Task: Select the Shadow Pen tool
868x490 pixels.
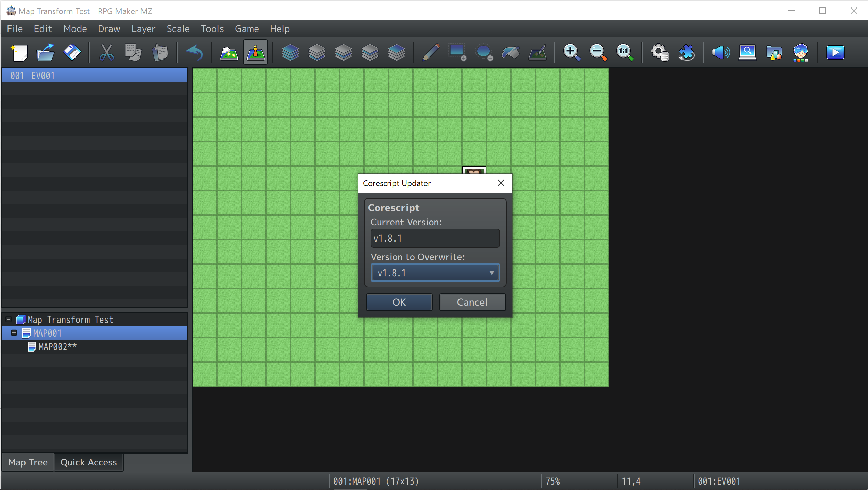Action: (x=537, y=53)
